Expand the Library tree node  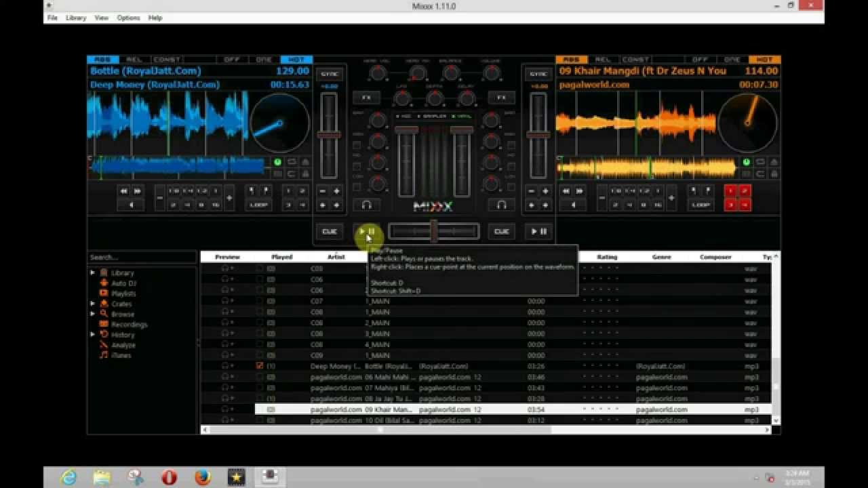pyautogui.click(x=93, y=272)
